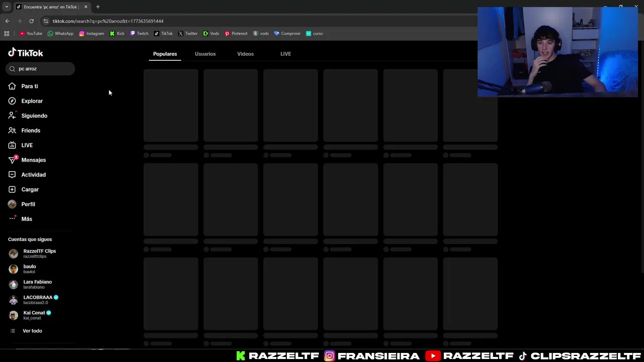Open LIVE from the left sidebar
Viewport: 644px width, 362px height.
click(x=21, y=145)
